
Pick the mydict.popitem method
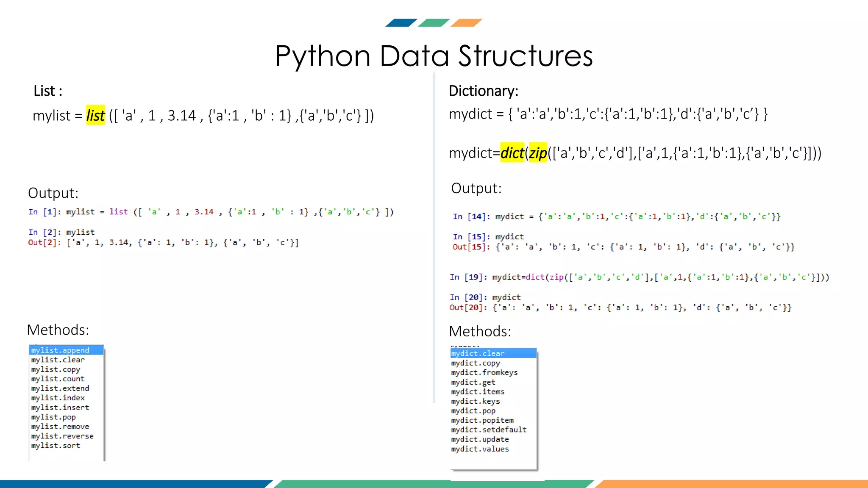[x=482, y=420]
